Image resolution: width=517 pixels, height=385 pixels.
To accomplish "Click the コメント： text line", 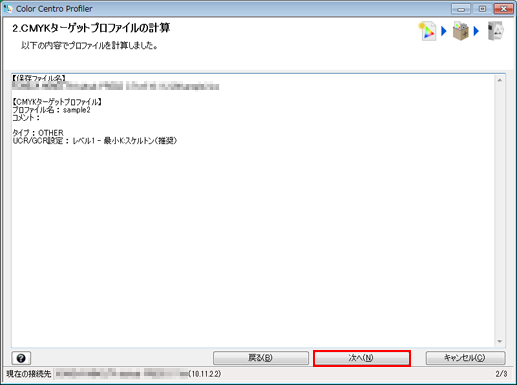I will [x=26, y=118].
